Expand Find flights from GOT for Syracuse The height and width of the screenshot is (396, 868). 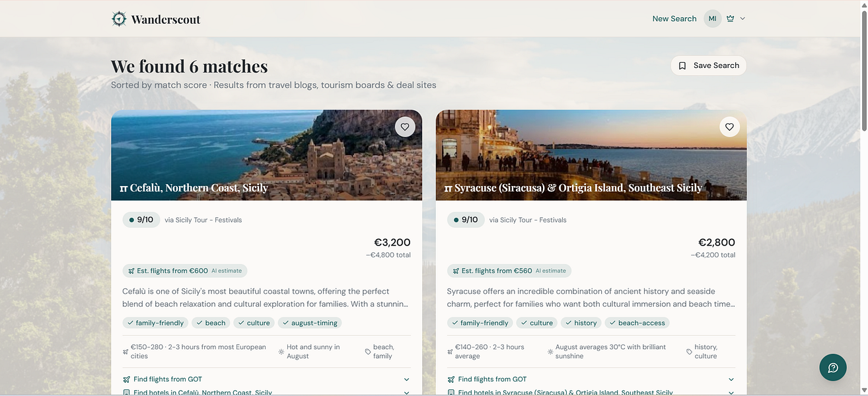pos(591,379)
